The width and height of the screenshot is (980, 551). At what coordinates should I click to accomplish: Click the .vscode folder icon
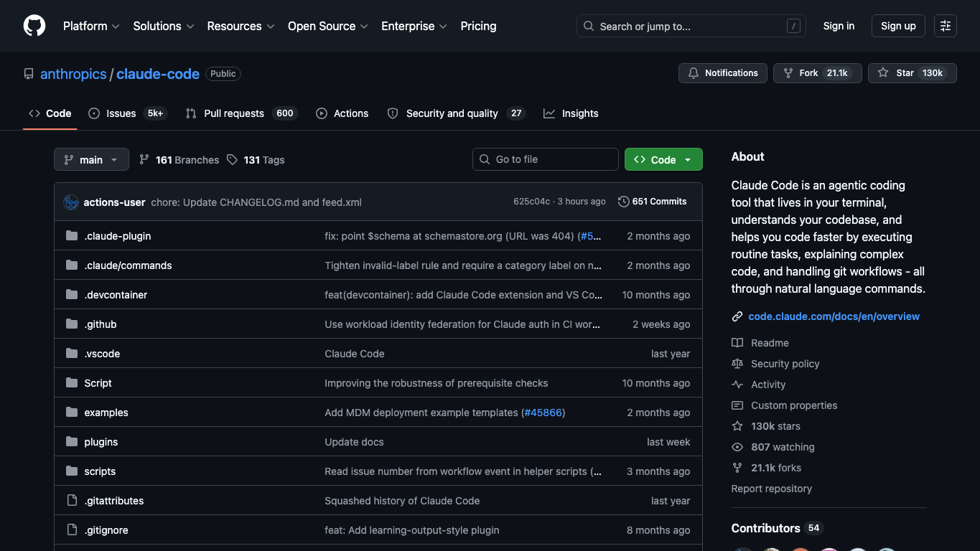click(72, 354)
